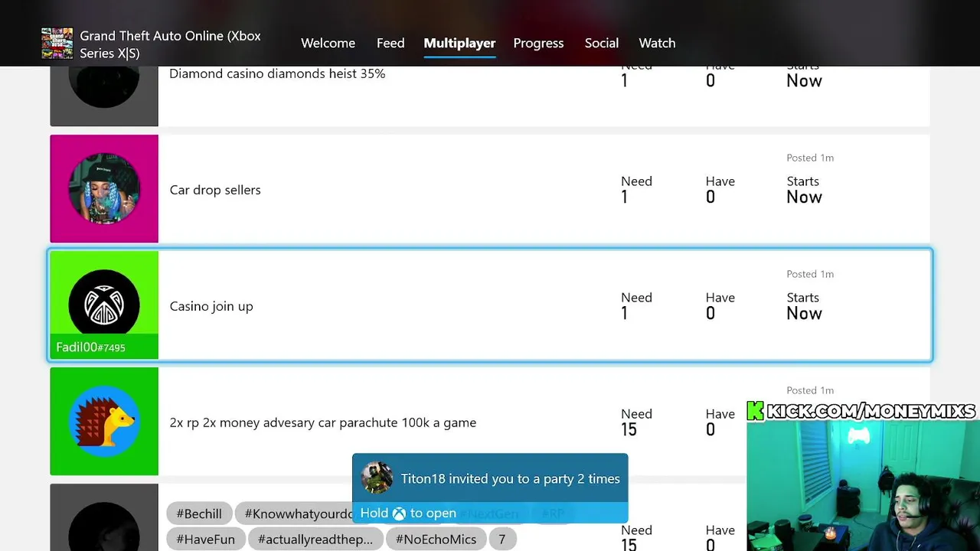Click the streamer webcam overlay
This screenshot has width=980, height=551.
click(x=863, y=485)
